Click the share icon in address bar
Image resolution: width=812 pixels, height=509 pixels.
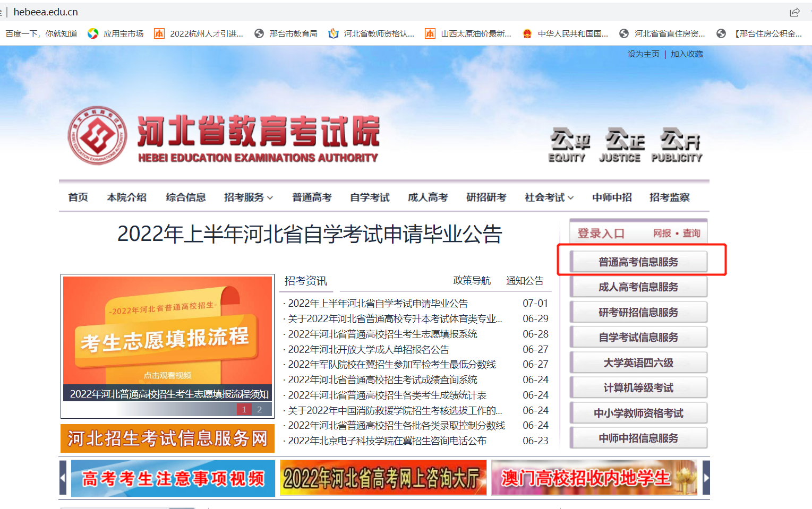pyautogui.click(x=794, y=12)
